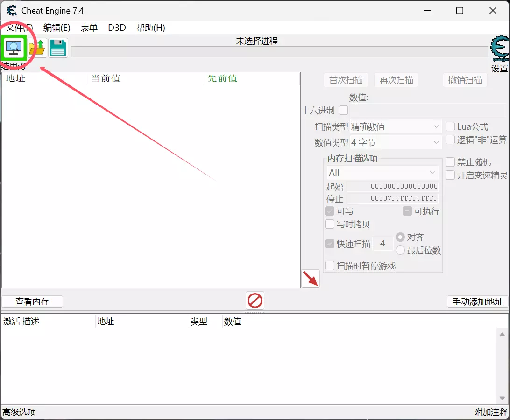Open the 文件 menu
The width and height of the screenshot is (510, 420).
click(20, 28)
